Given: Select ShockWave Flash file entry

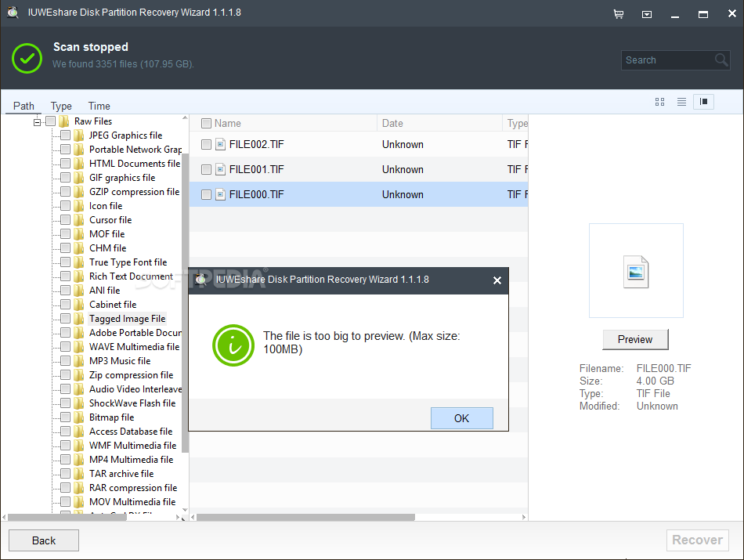Looking at the screenshot, I should tap(132, 403).
